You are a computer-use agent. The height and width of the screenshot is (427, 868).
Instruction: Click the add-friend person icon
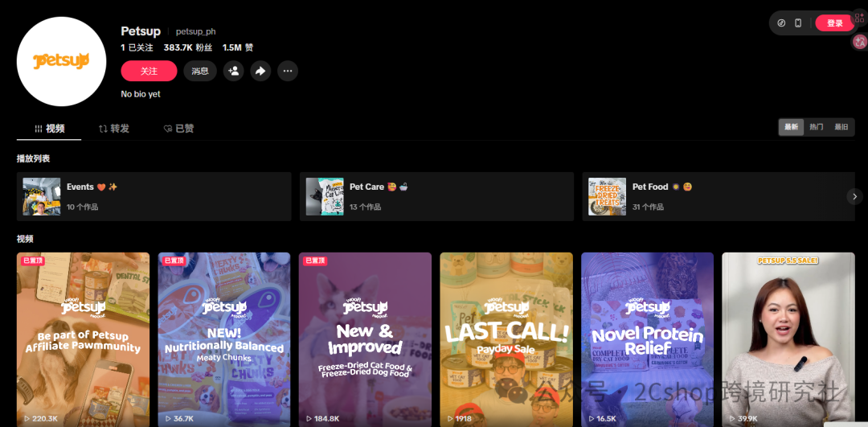(x=234, y=71)
